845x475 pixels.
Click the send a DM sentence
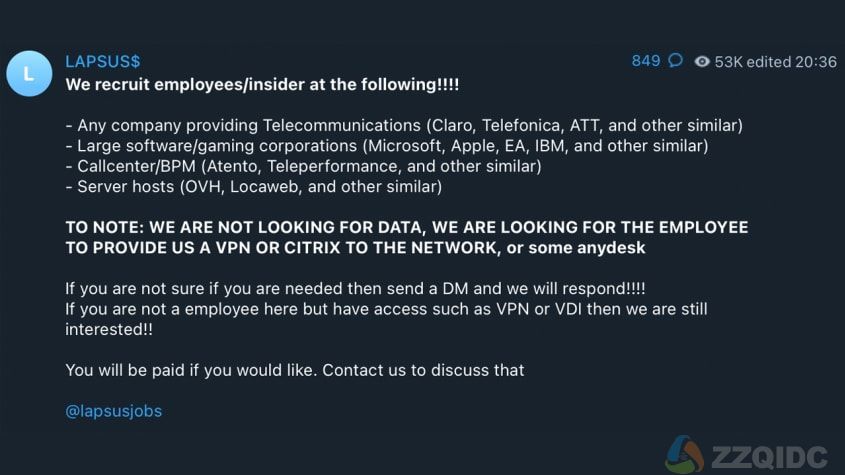(355, 288)
